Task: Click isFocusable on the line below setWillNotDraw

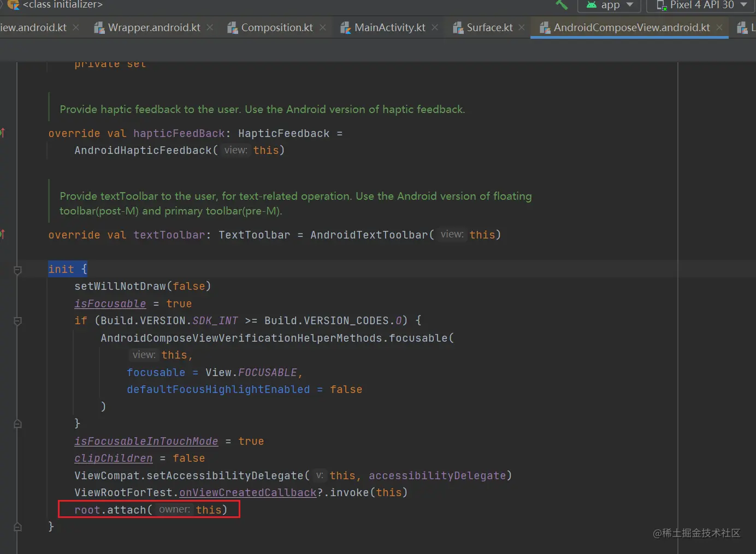Action: 110,304
